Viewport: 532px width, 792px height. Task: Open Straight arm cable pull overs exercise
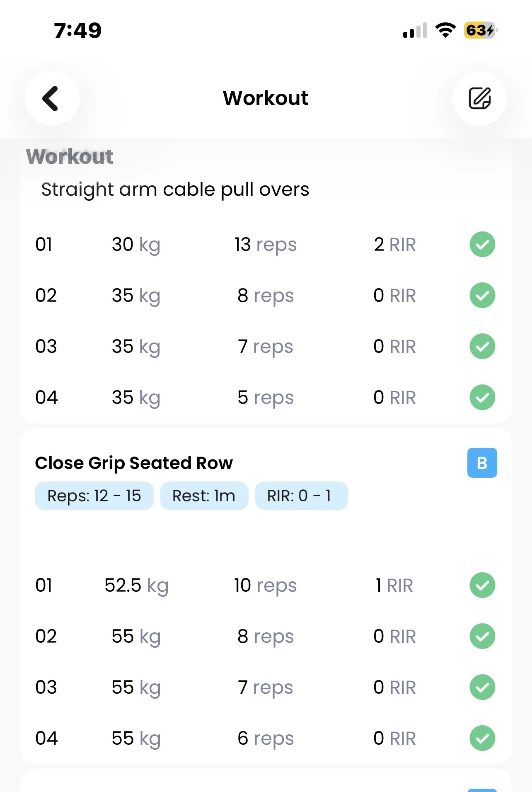pos(175,189)
